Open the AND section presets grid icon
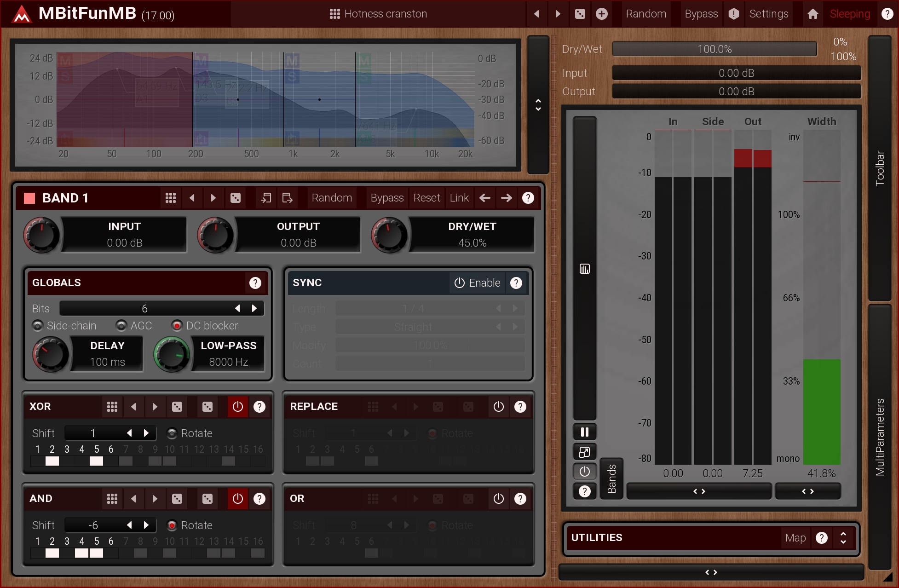Screen dimensions: 899x588 point(112,499)
